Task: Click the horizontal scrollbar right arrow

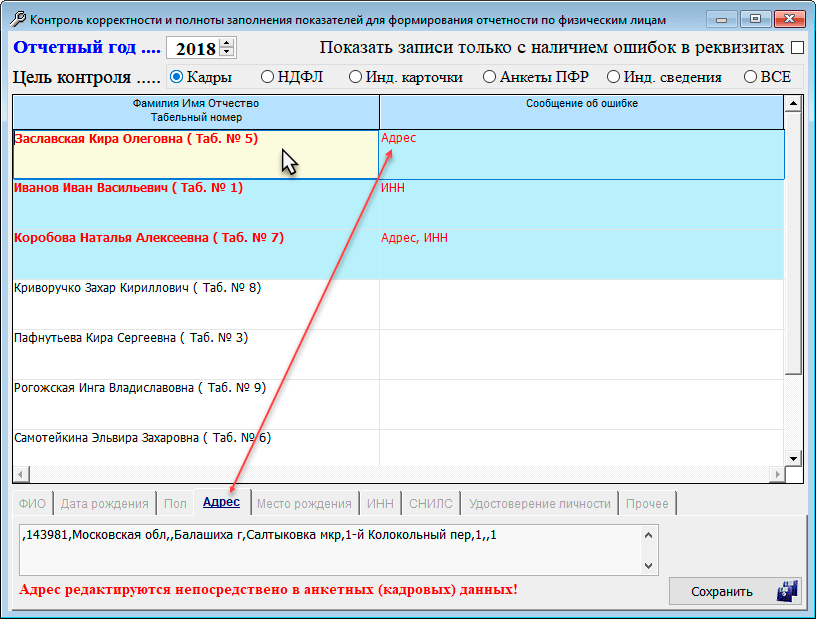Action: tap(777, 474)
